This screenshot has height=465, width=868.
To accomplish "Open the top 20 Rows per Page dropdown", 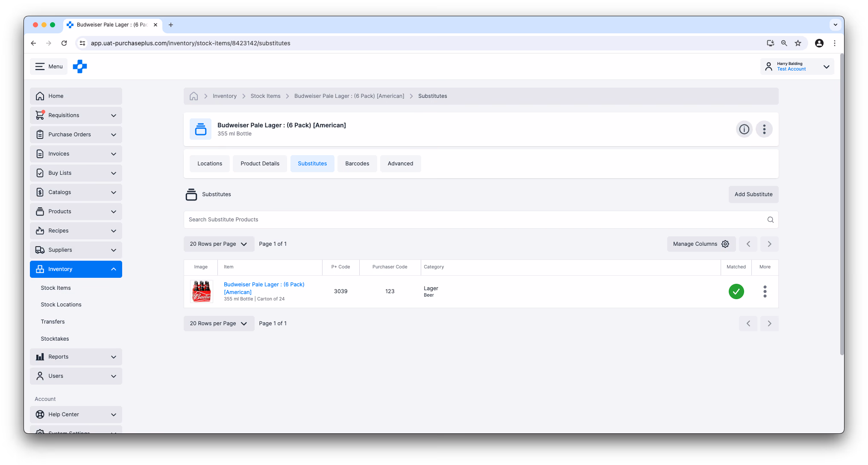I will (219, 244).
